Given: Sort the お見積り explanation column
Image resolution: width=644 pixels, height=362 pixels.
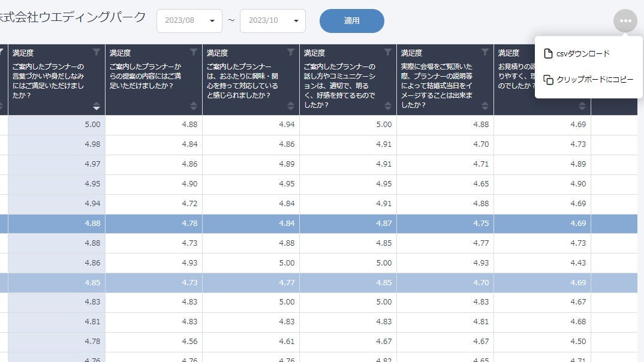Looking at the screenshot, I should pos(582,106).
